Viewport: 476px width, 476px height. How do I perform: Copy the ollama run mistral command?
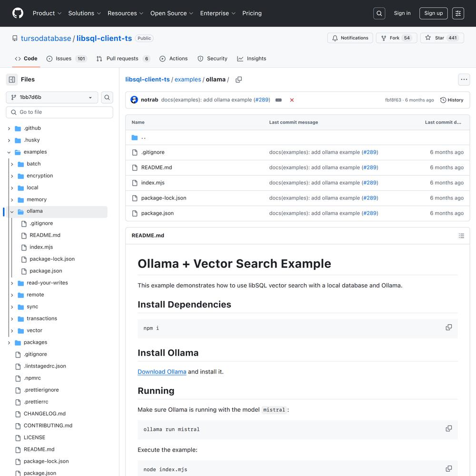click(449, 429)
